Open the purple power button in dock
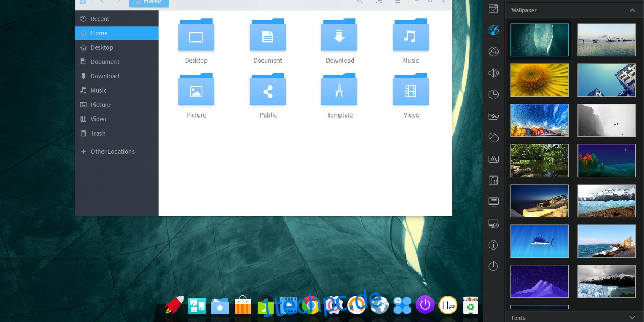 tap(425, 305)
